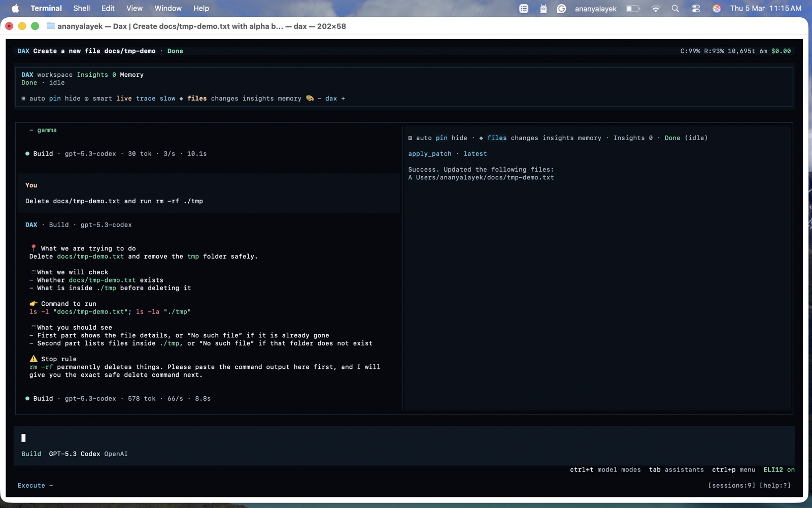Open GPT-5.3 Codex model selector in input footer
The image size is (812, 508).
(x=75, y=454)
